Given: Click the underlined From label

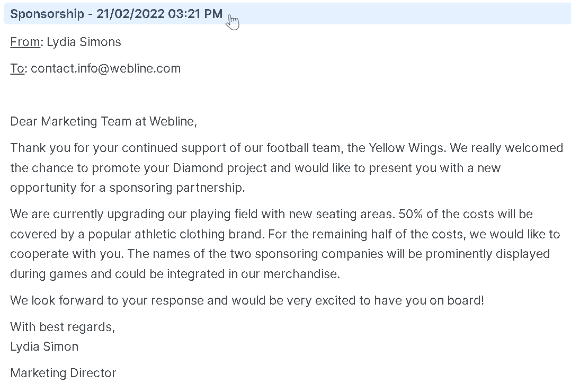Looking at the screenshot, I should coord(25,42).
